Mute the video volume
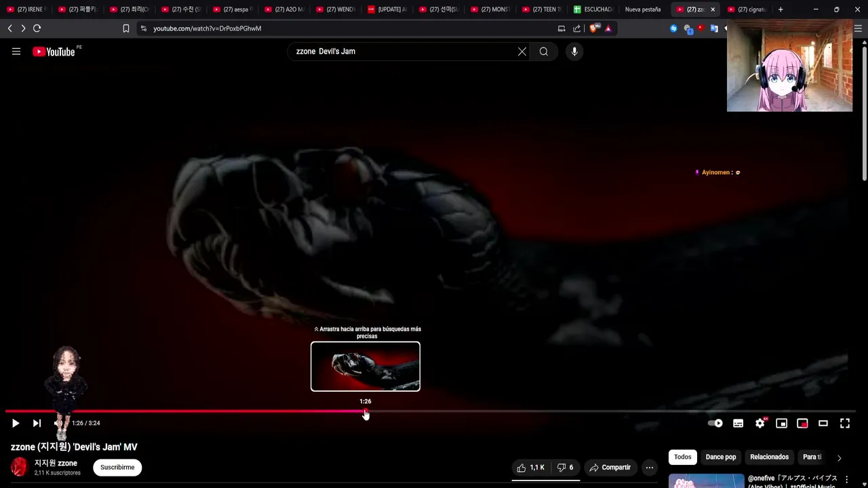This screenshot has width=868, height=488. click(58, 423)
